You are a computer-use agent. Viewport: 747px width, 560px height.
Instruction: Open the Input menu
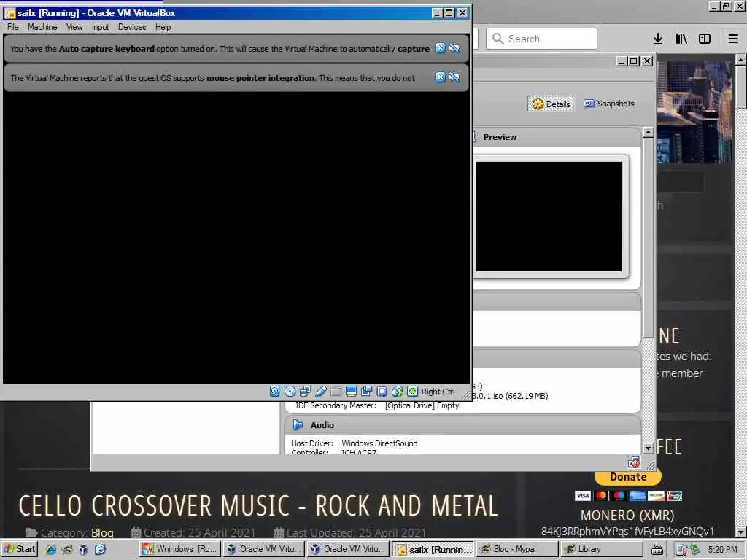click(101, 27)
